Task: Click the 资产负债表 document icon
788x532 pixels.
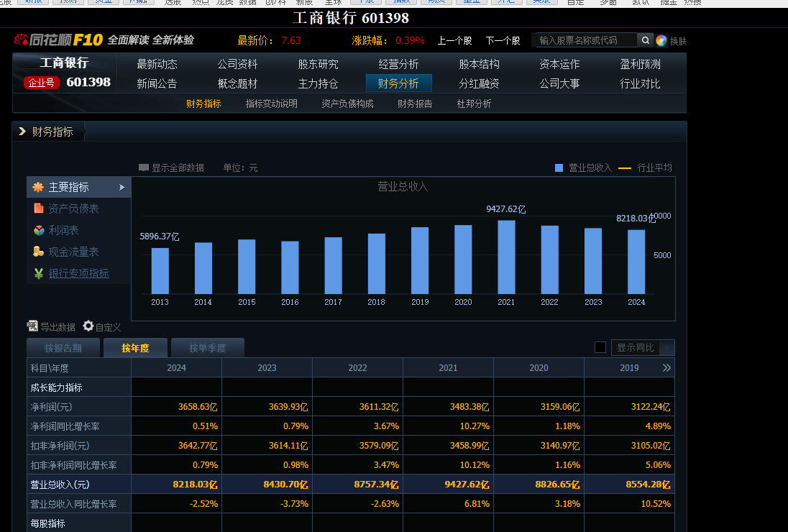Action: (38, 208)
